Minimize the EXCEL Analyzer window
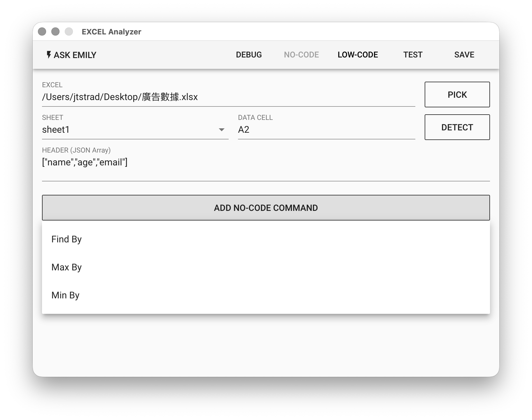 coord(55,32)
